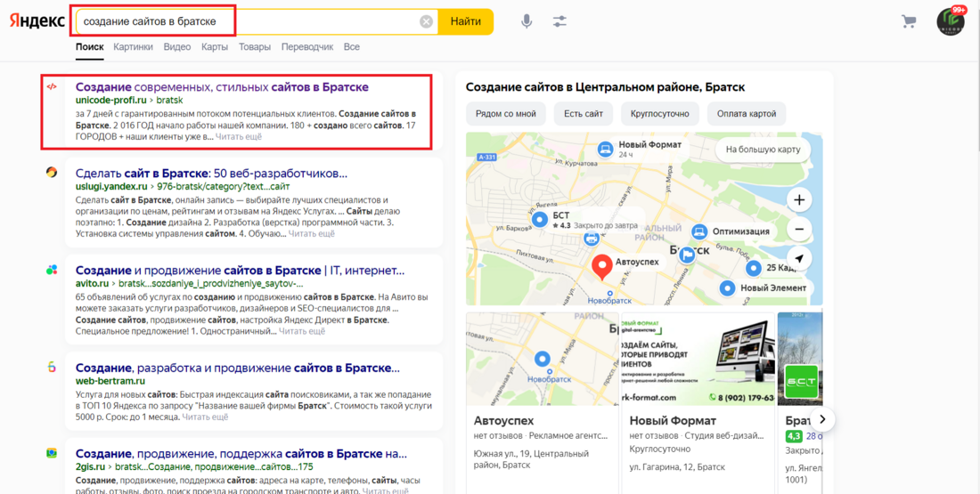Open the Все tab

pos(351,47)
